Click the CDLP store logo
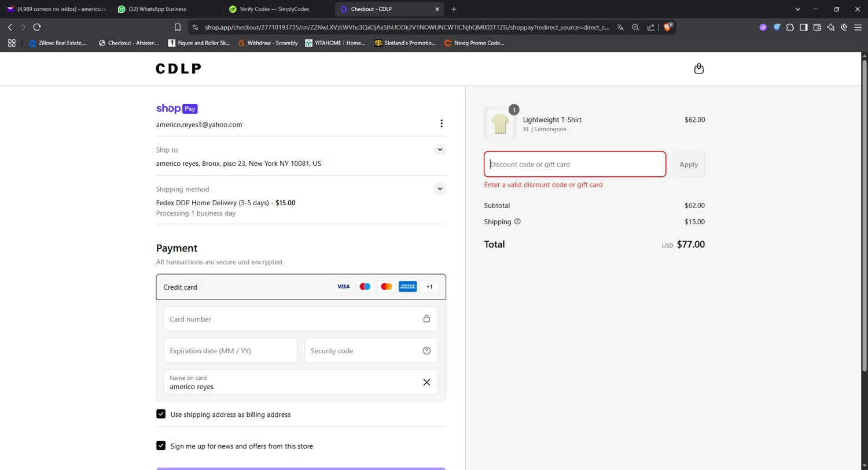868x470 pixels. [x=178, y=69]
